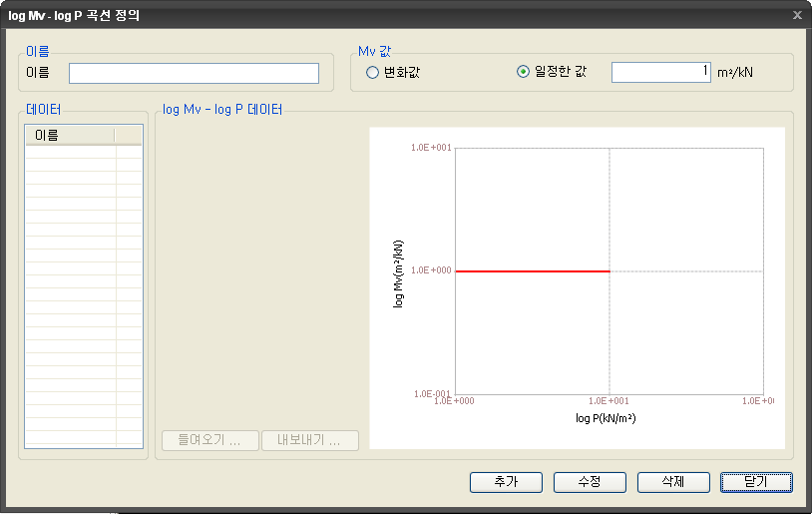Click the 이름 column header in data list
This screenshot has width=812, height=514.
coord(70,135)
